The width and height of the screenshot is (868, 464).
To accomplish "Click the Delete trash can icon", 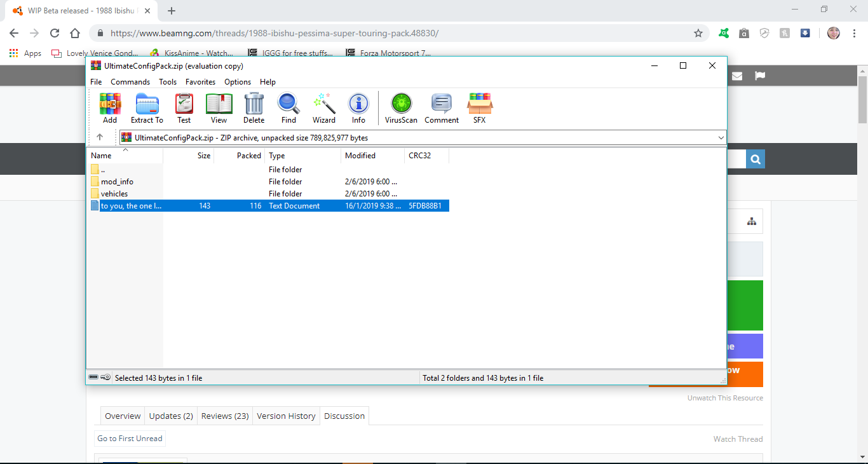I will coord(254,108).
